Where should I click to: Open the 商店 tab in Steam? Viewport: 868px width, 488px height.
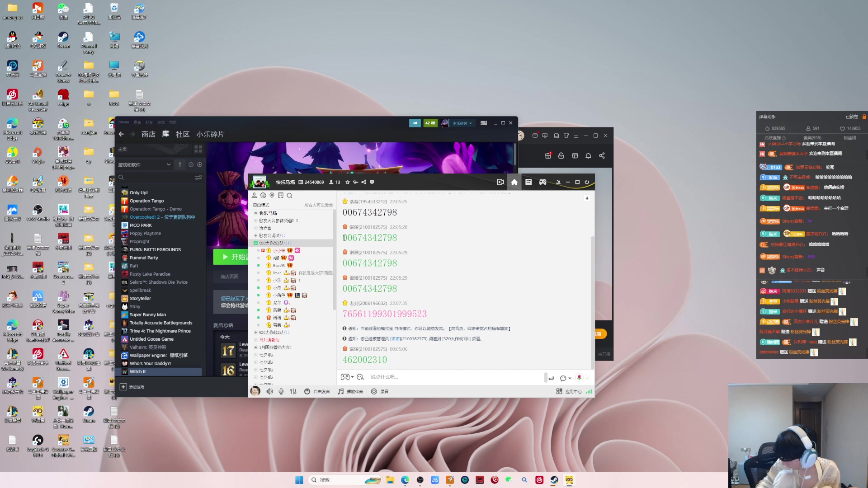pos(148,134)
